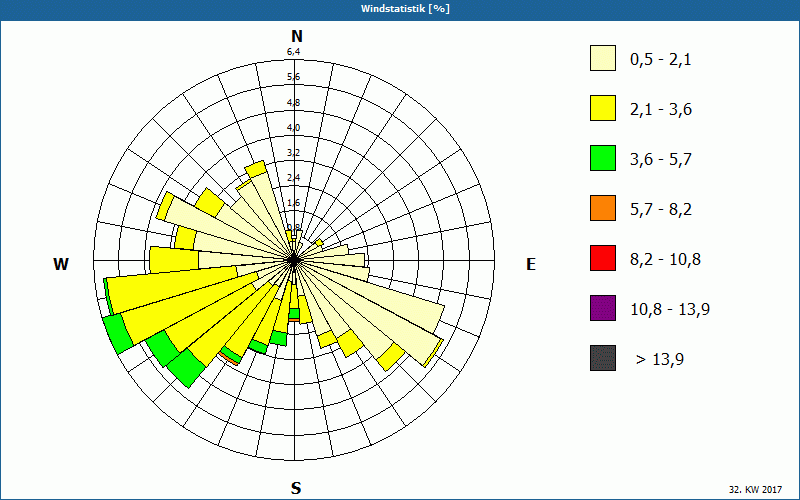Click the dark gray > 13,9 legend swatch

click(x=603, y=358)
